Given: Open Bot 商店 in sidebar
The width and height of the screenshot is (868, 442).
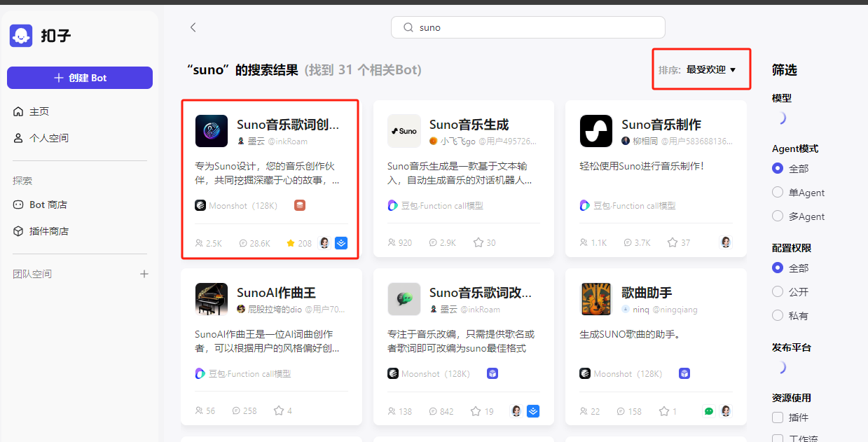Looking at the screenshot, I should [40, 205].
